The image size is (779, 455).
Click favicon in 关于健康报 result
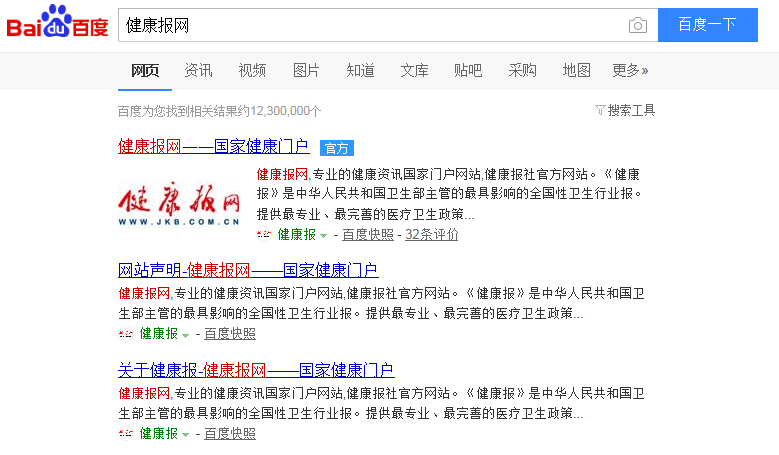tap(126, 434)
